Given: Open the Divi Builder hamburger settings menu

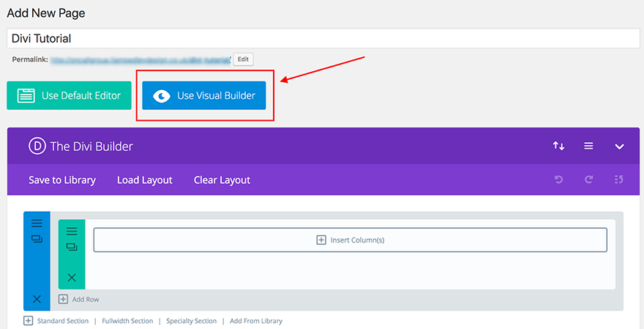Looking at the screenshot, I should [588, 147].
